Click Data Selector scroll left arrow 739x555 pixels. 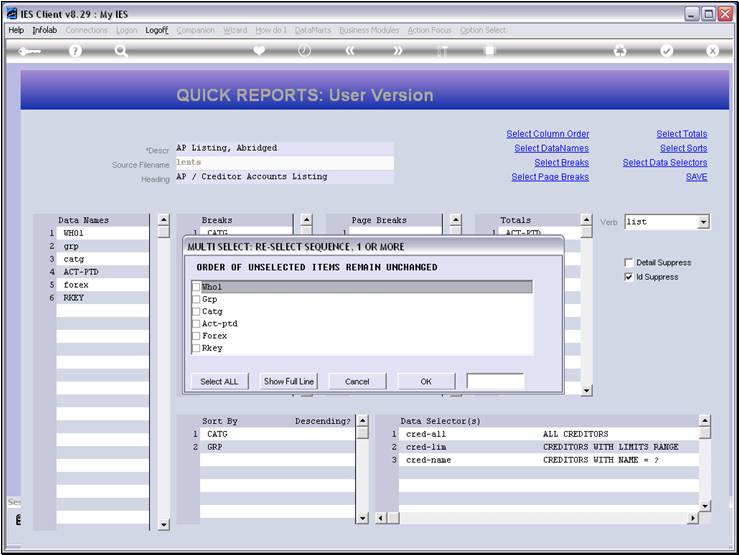pos(381,518)
